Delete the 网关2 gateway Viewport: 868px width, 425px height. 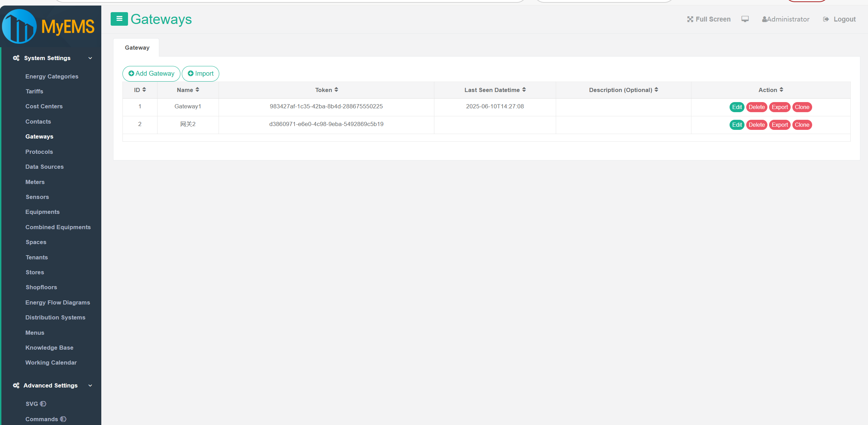point(756,125)
